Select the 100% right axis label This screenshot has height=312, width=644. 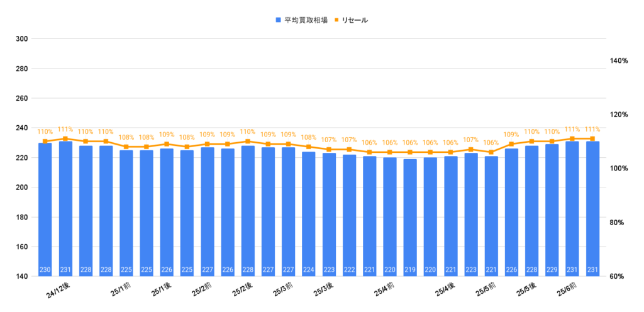pos(619,169)
